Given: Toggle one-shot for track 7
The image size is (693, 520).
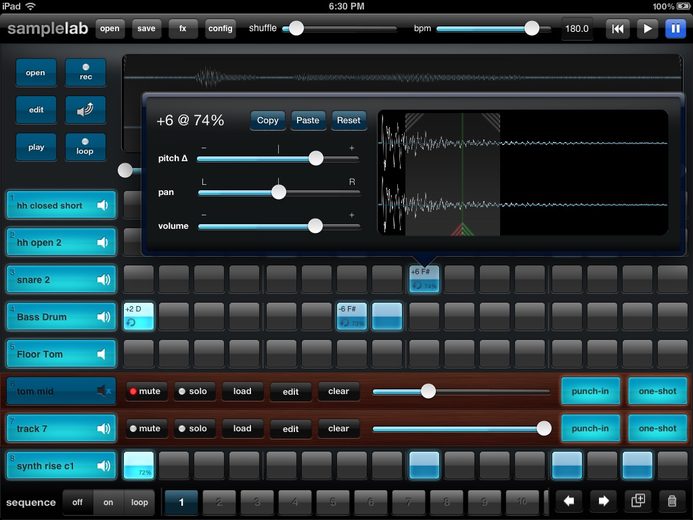Looking at the screenshot, I should [657, 428].
